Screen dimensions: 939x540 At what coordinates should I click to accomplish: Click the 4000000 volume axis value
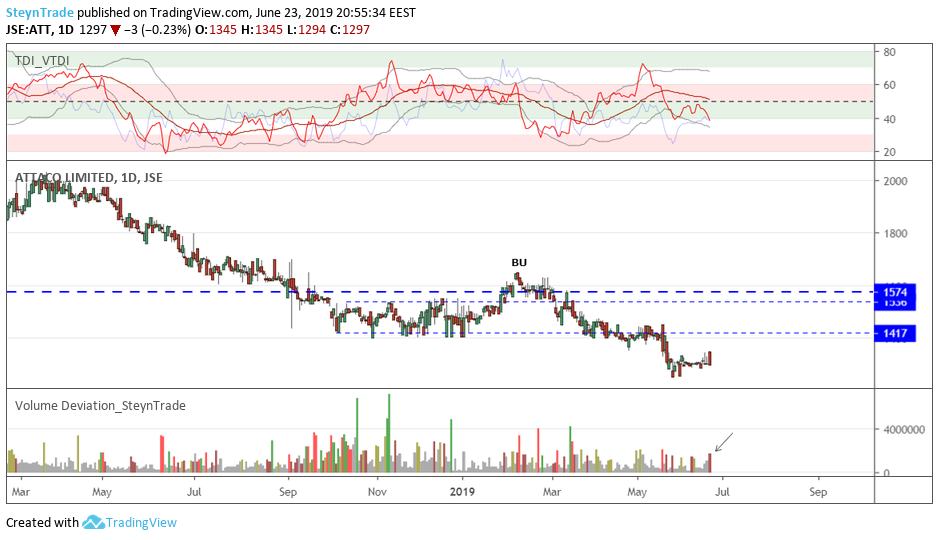tap(904, 430)
